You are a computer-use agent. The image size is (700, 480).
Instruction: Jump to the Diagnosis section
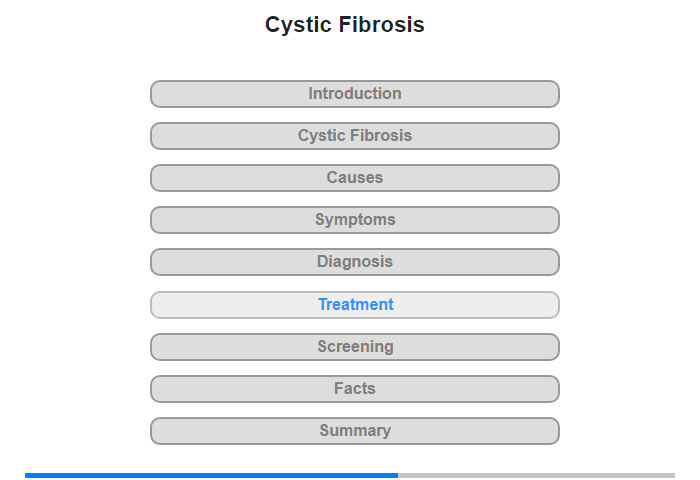[x=355, y=262]
